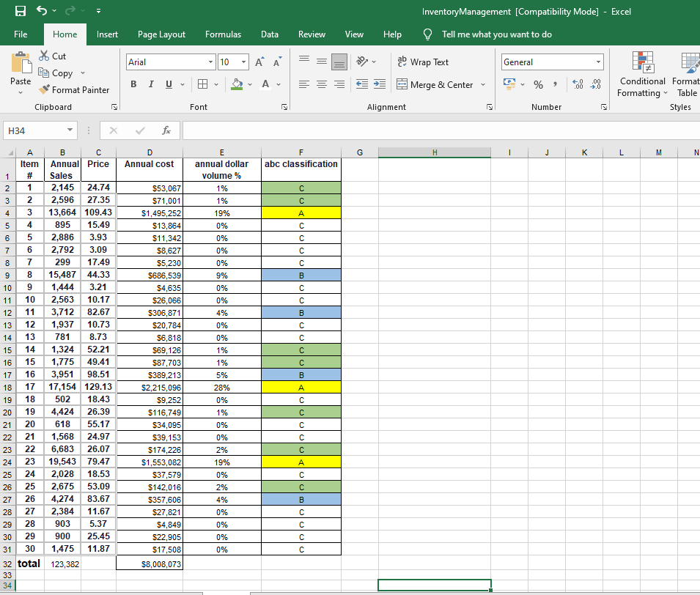Open Number format dialog launcher

point(604,107)
